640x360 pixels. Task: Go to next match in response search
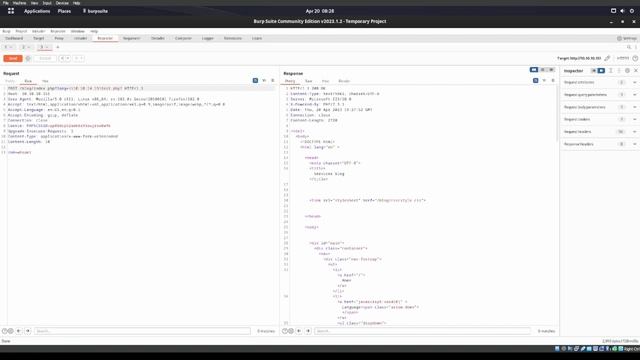(x=308, y=331)
